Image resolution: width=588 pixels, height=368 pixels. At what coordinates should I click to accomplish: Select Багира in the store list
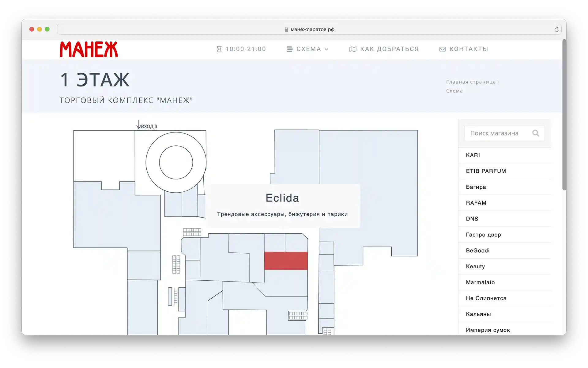pyautogui.click(x=505, y=187)
